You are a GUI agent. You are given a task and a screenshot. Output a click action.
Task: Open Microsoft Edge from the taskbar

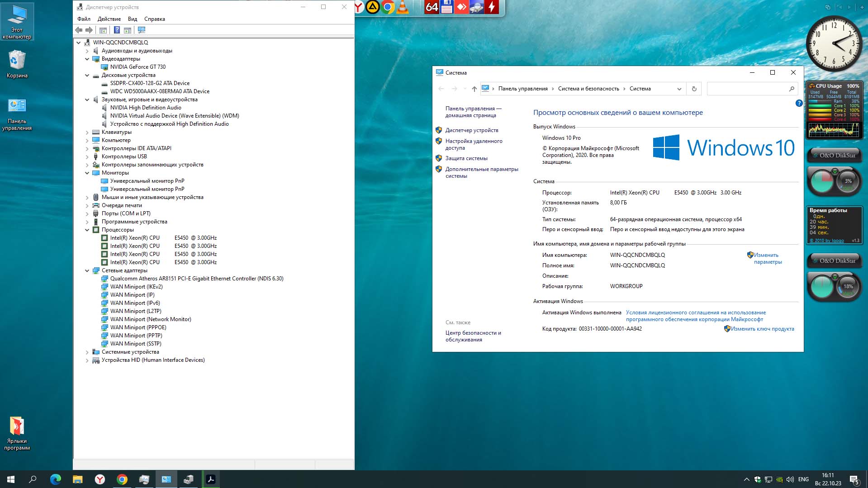[x=55, y=479]
